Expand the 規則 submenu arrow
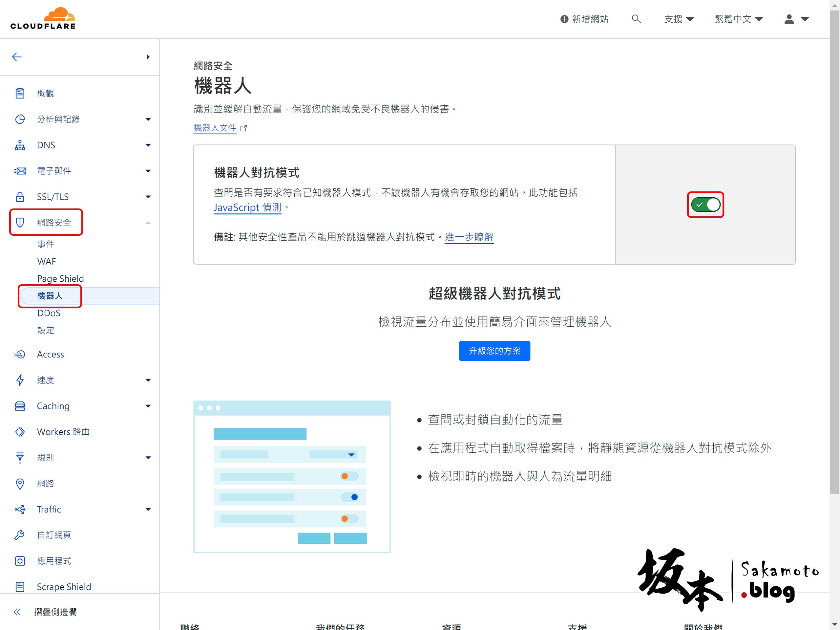The height and width of the screenshot is (630, 840). [148, 458]
